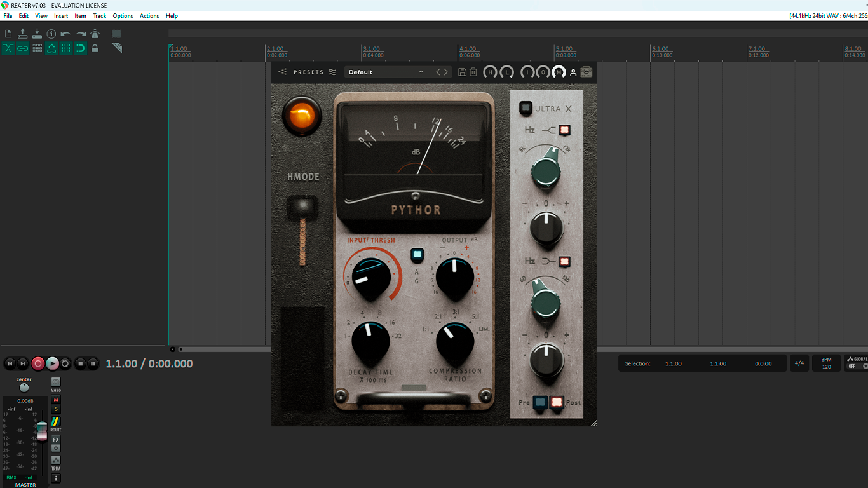Open the Track menu
The width and height of the screenshot is (868, 488).
pos(100,16)
